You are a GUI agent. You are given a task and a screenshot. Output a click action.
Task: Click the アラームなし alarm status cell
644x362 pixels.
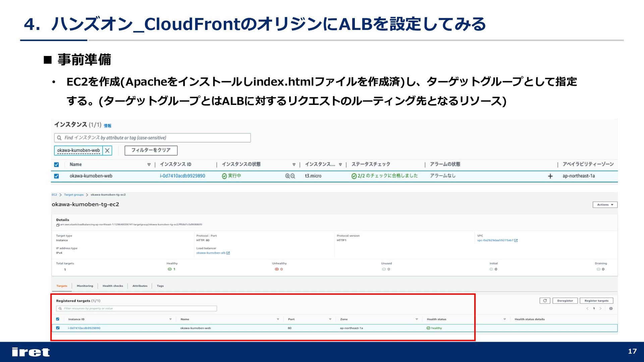pos(443,176)
